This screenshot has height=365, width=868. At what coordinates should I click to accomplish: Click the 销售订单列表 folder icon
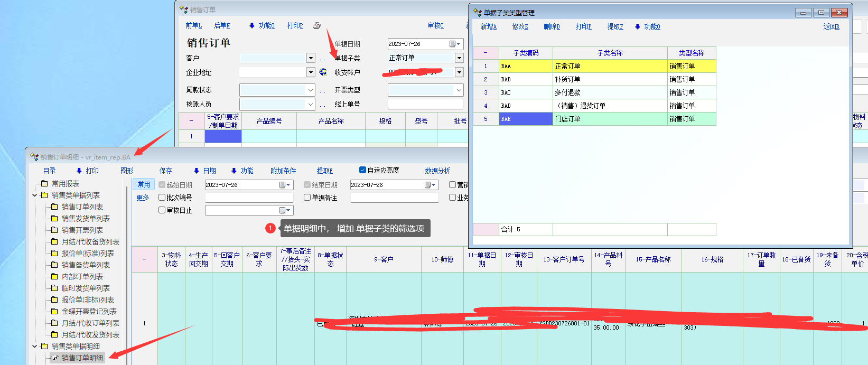tap(54, 207)
